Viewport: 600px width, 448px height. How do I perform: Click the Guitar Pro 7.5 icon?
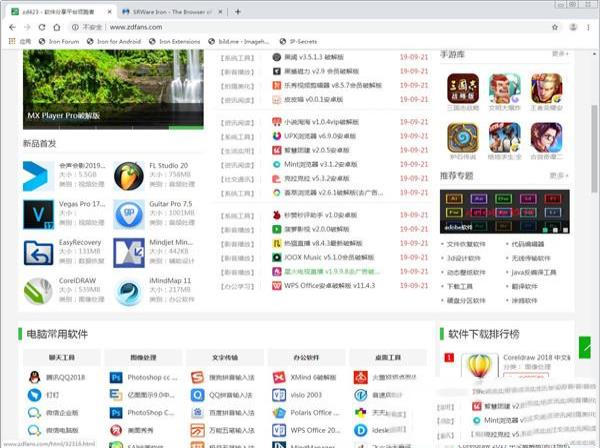point(129,214)
